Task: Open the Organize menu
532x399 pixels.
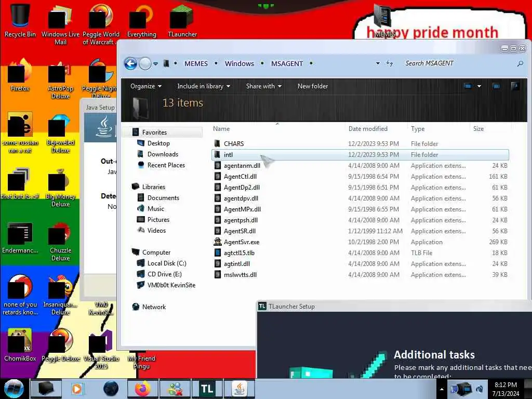Action: tap(146, 86)
